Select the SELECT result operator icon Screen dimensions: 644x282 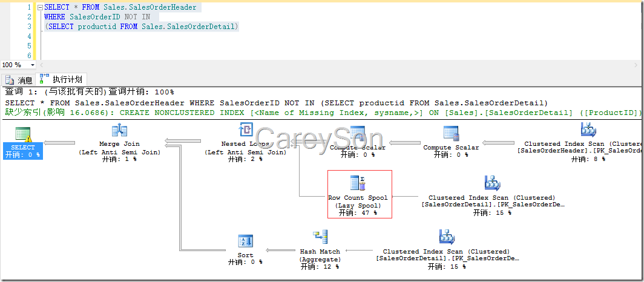pos(23,134)
